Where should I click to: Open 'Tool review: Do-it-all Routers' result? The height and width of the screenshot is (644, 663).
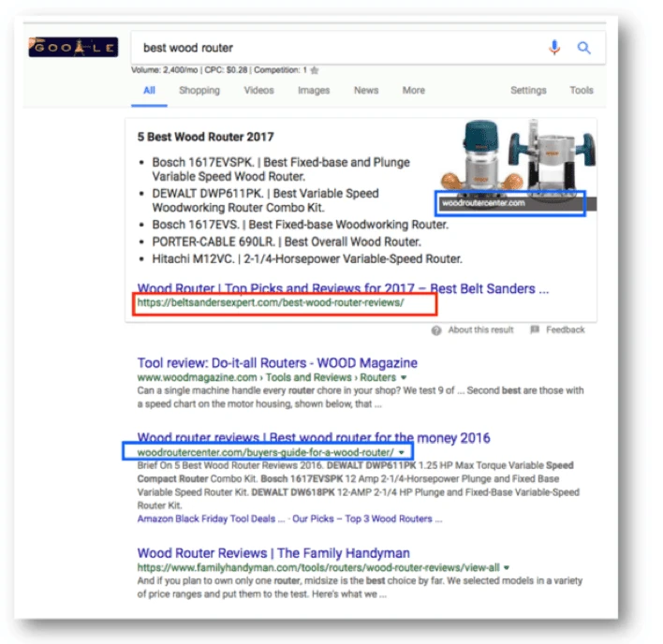(x=277, y=363)
